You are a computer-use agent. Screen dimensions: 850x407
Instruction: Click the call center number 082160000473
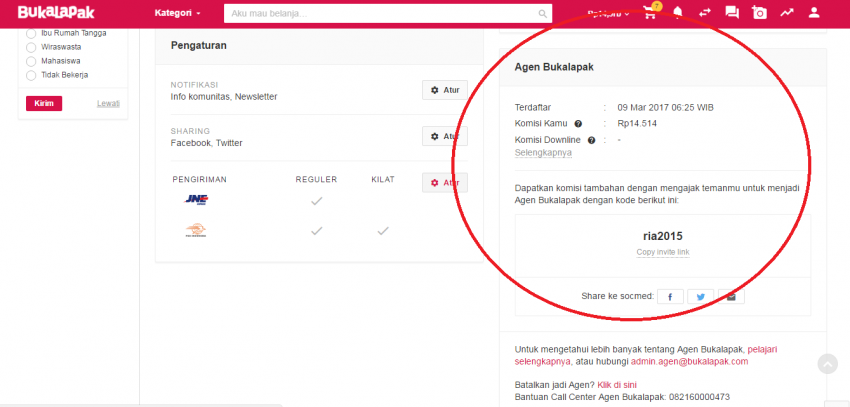[x=701, y=397]
